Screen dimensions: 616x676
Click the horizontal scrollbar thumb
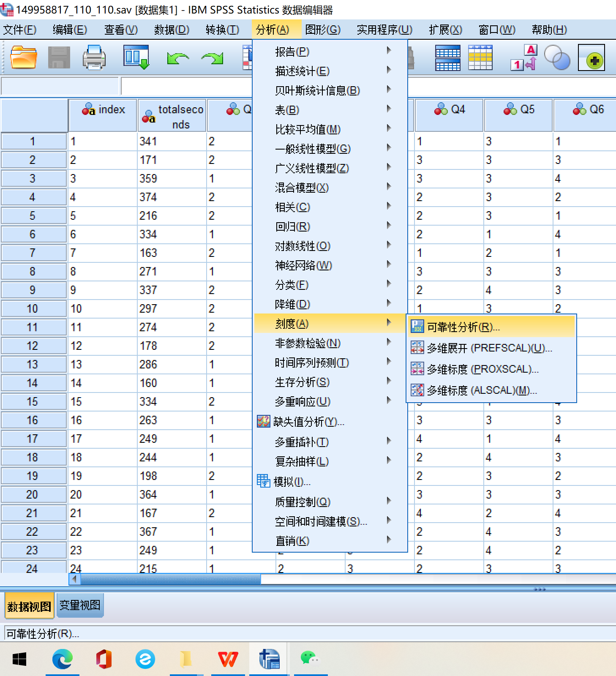tap(171, 579)
